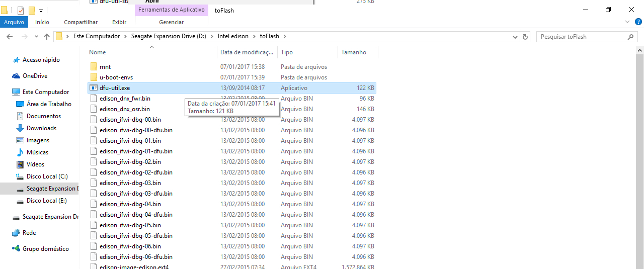The width and height of the screenshot is (644, 269).
Task: Navigate to Este Computador breadcrumb
Action: (97, 36)
